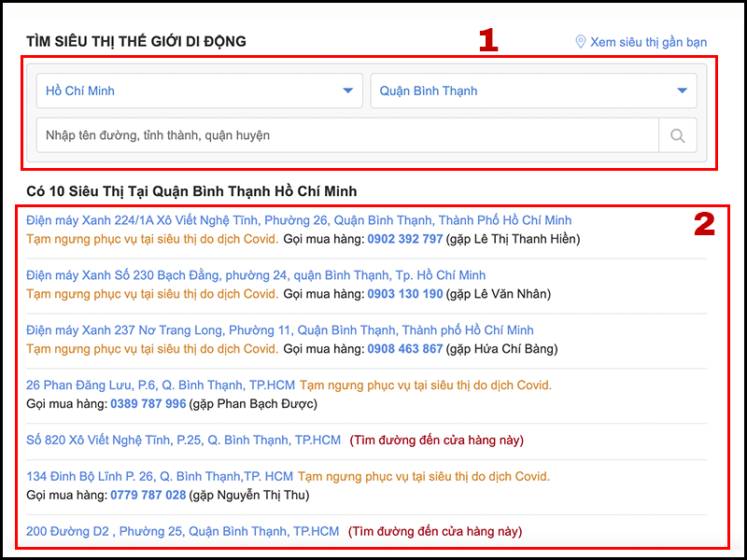Click the search magnifier icon
This screenshot has width=747, height=560.
(678, 135)
